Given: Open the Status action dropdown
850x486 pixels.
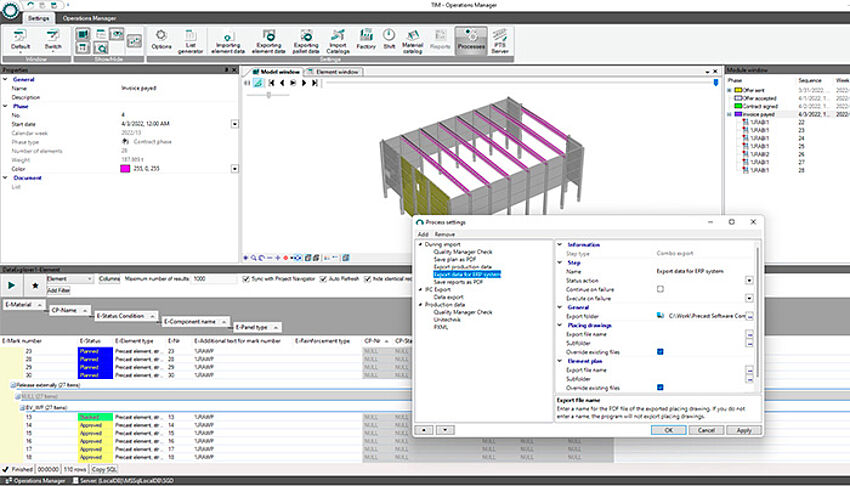Looking at the screenshot, I should [x=749, y=280].
